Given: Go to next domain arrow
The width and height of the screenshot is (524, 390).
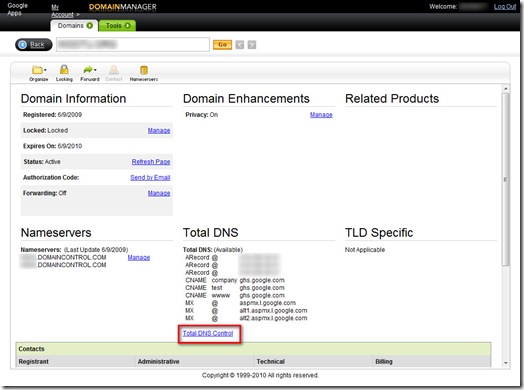Looking at the screenshot, I should 252,44.
